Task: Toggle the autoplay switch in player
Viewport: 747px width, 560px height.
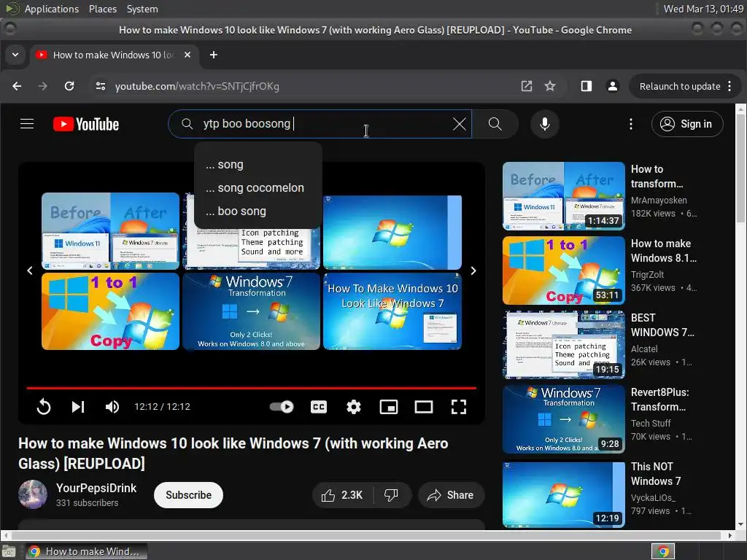Action: [x=282, y=407]
